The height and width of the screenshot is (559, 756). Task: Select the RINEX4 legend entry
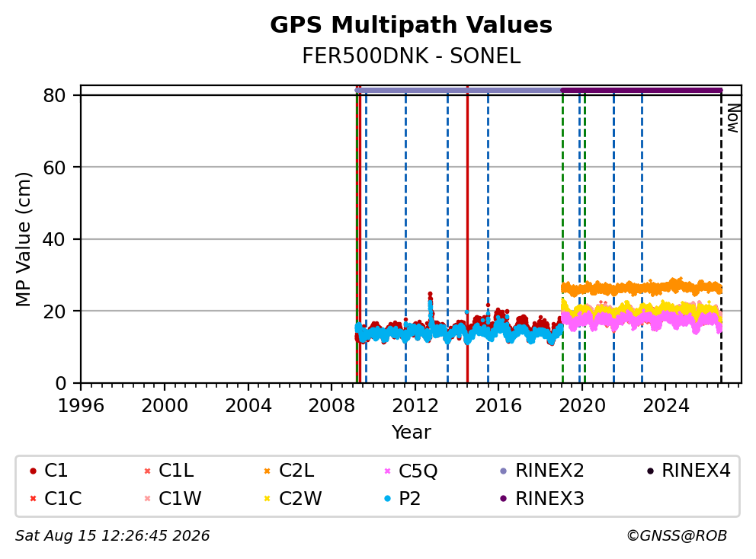tap(688, 471)
